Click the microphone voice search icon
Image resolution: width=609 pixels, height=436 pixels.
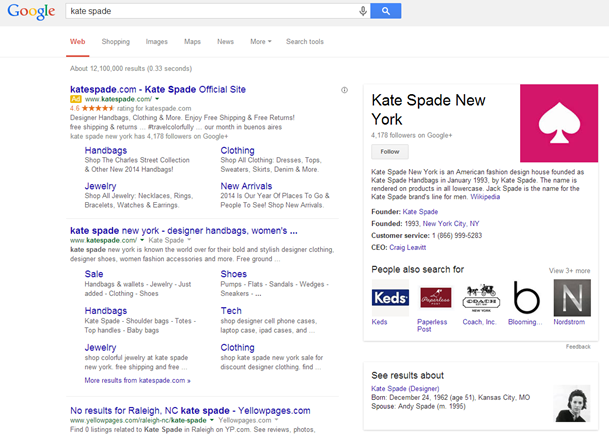tap(362, 11)
